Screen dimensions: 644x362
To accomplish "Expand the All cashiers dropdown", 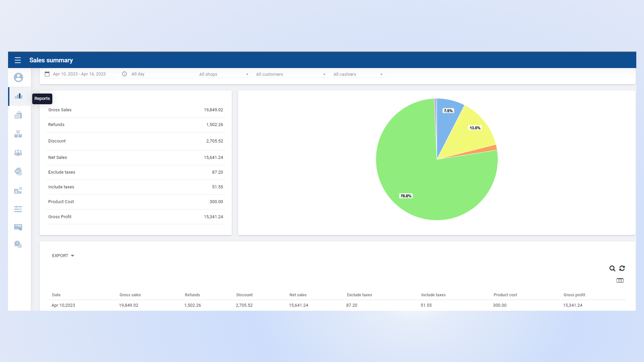I will pyautogui.click(x=358, y=74).
